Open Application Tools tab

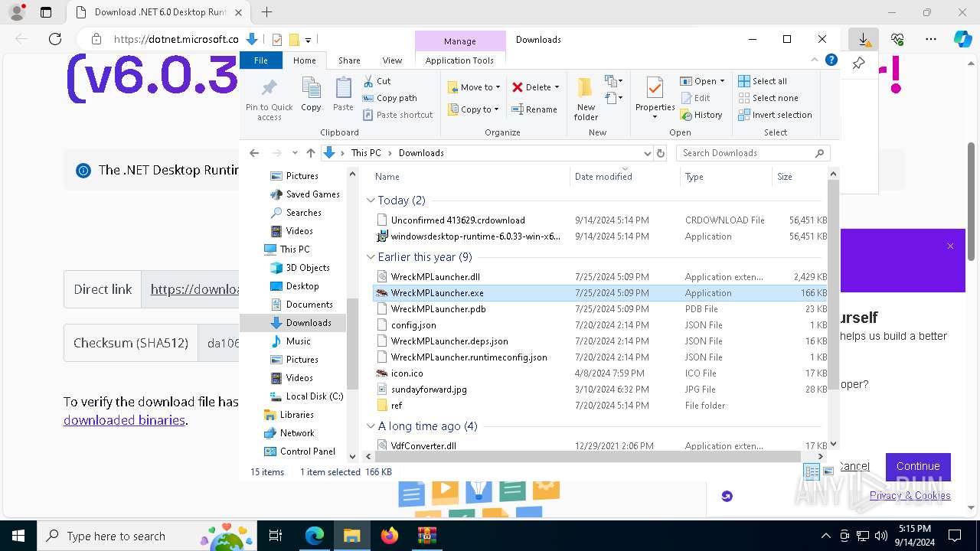[x=459, y=60]
